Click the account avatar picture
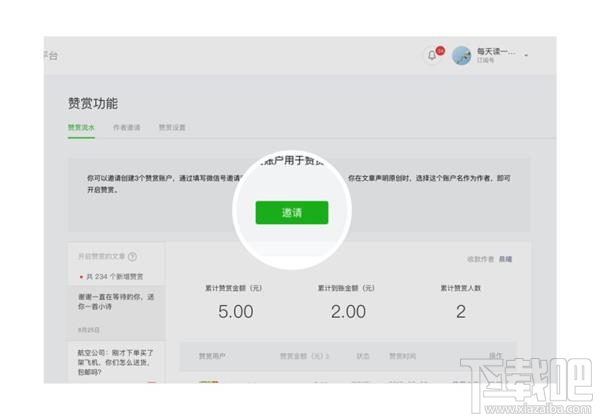Screen dimensions: 600x419 click(462, 55)
